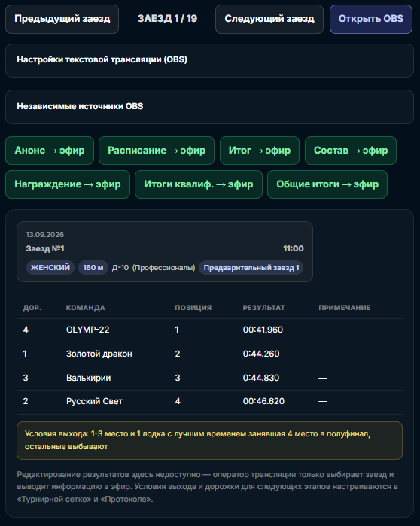Click the result 0:44.260

tap(261, 354)
